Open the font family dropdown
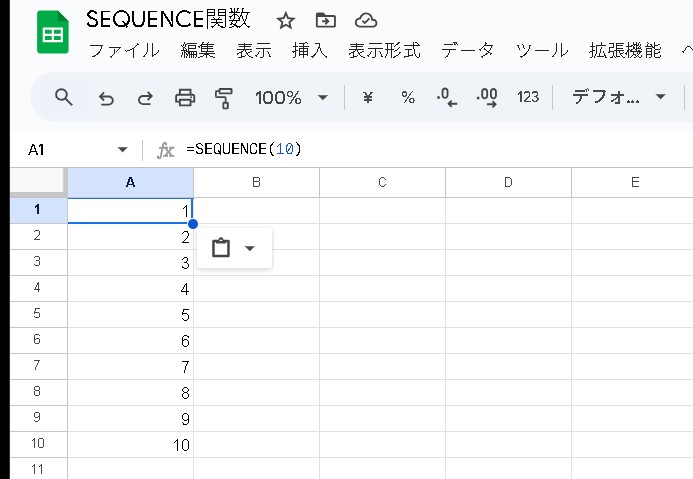Image resolution: width=693 pixels, height=479 pixels. click(x=618, y=97)
